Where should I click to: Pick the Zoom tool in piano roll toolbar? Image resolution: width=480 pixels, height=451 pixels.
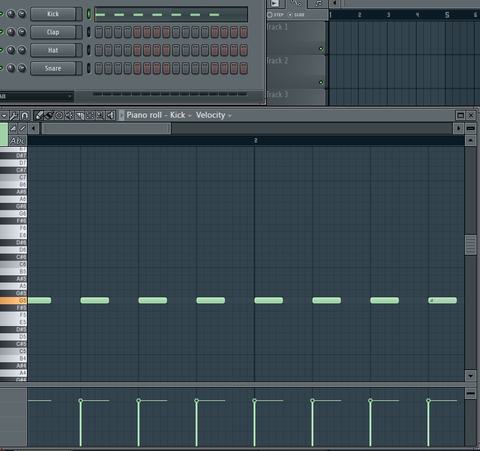pyautogui.click(x=100, y=116)
